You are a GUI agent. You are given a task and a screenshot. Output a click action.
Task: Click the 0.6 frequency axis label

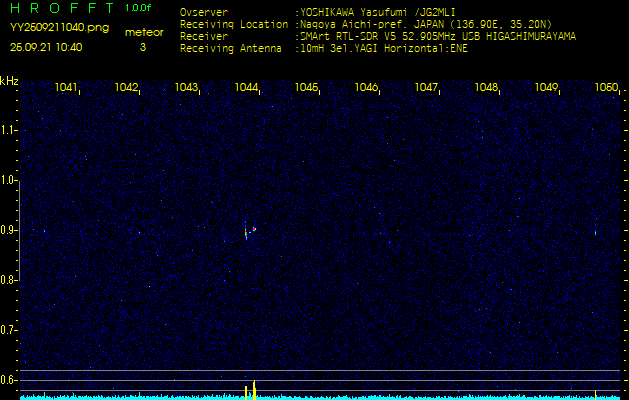point(9,380)
